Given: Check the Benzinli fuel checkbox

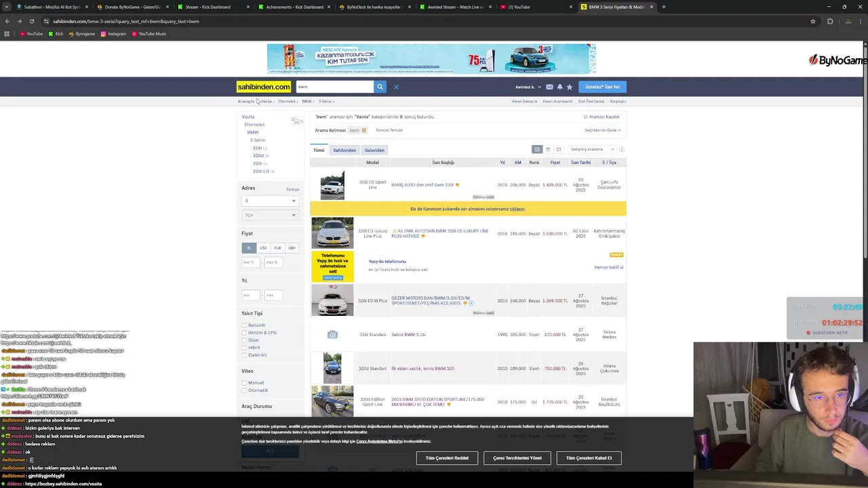Looking at the screenshot, I should 244,325.
